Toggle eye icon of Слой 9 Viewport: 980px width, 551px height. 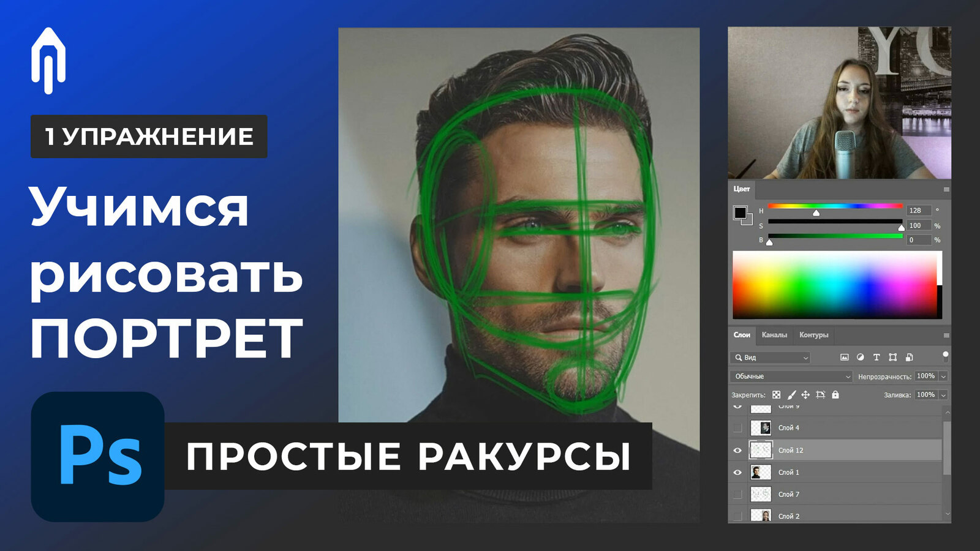[737, 407]
